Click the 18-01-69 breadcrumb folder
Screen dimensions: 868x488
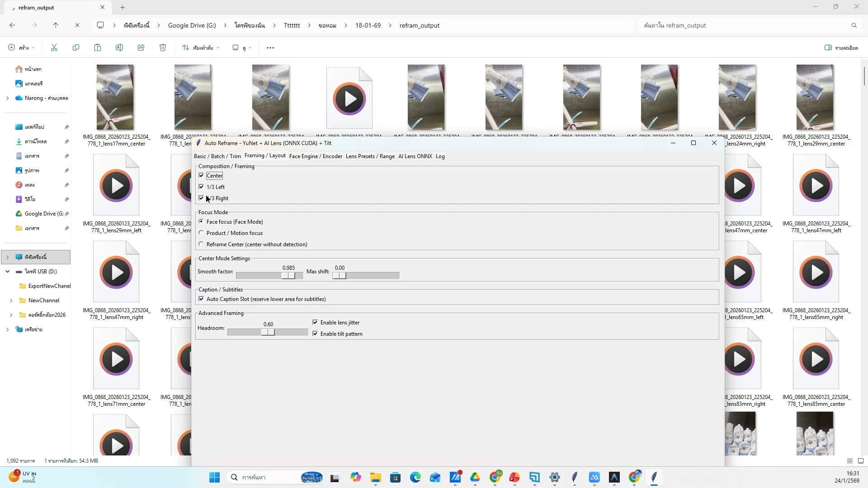point(368,25)
